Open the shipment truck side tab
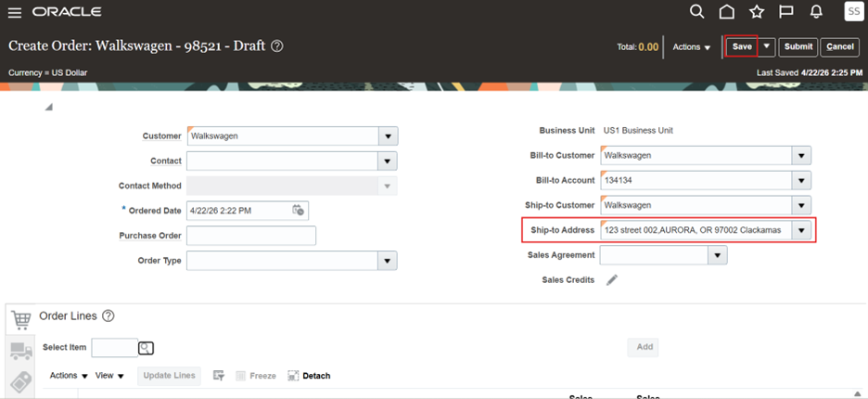Screen dimensions: 868x399 pyautogui.click(x=21, y=351)
